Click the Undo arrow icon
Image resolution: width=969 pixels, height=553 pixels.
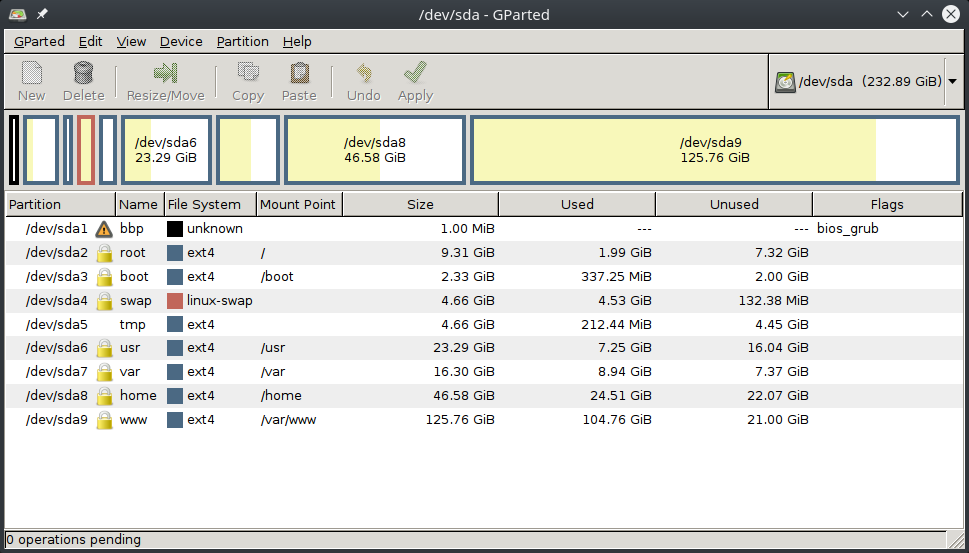363,74
